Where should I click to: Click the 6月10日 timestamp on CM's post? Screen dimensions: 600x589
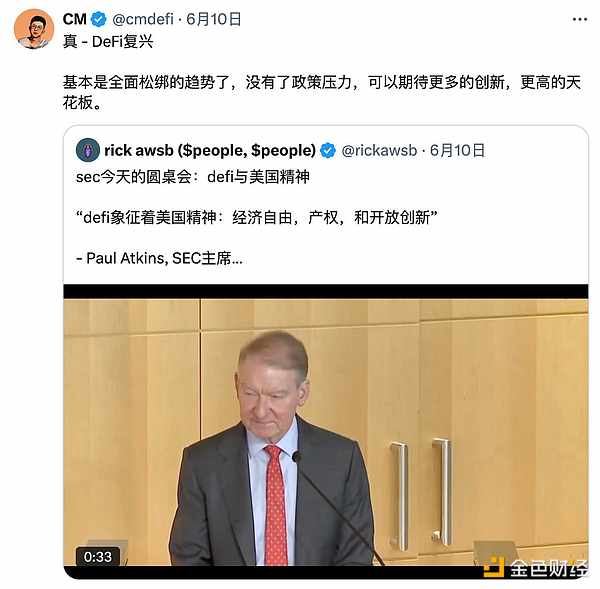pyautogui.click(x=214, y=19)
